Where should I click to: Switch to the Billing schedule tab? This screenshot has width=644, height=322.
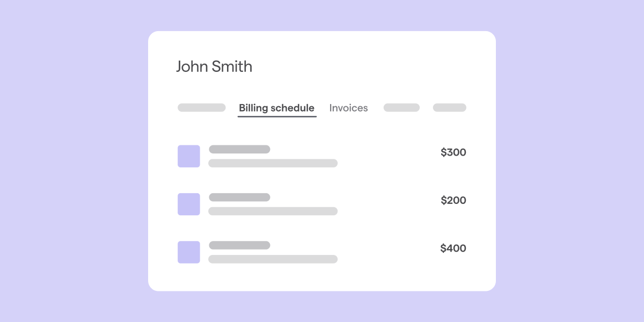pos(276,108)
